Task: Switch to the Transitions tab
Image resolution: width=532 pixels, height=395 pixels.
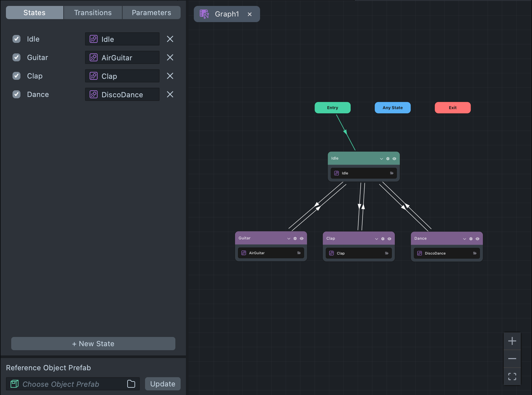Action: tap(93, 13)
